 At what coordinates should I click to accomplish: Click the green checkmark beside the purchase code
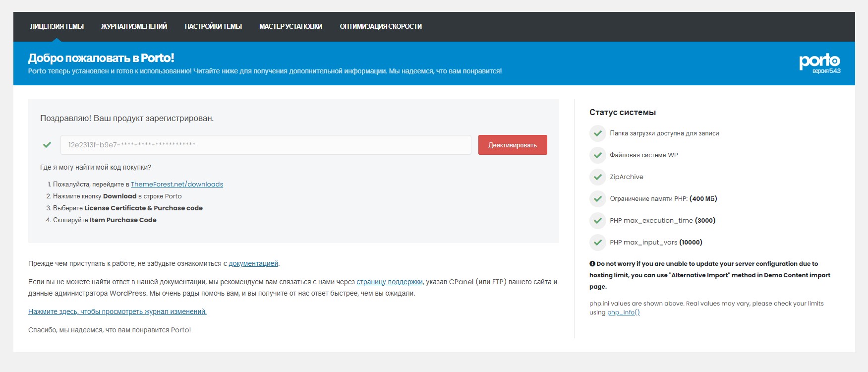pos(47,145)
